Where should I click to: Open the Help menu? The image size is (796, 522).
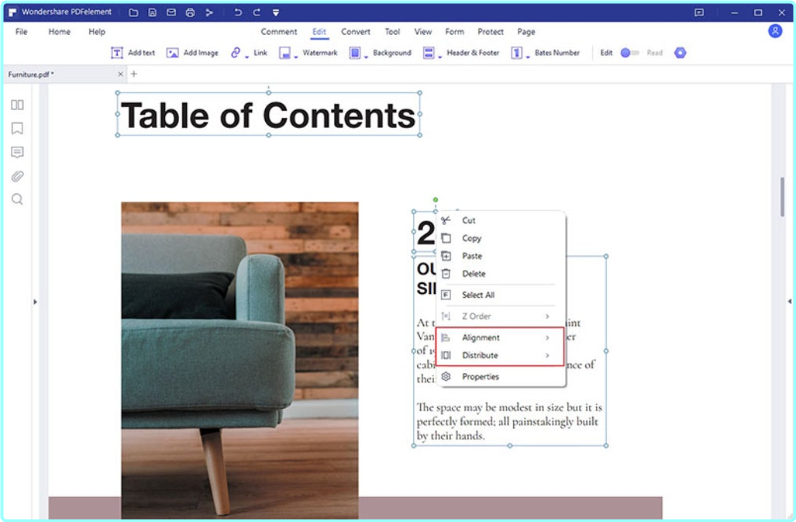pos(97,31)
